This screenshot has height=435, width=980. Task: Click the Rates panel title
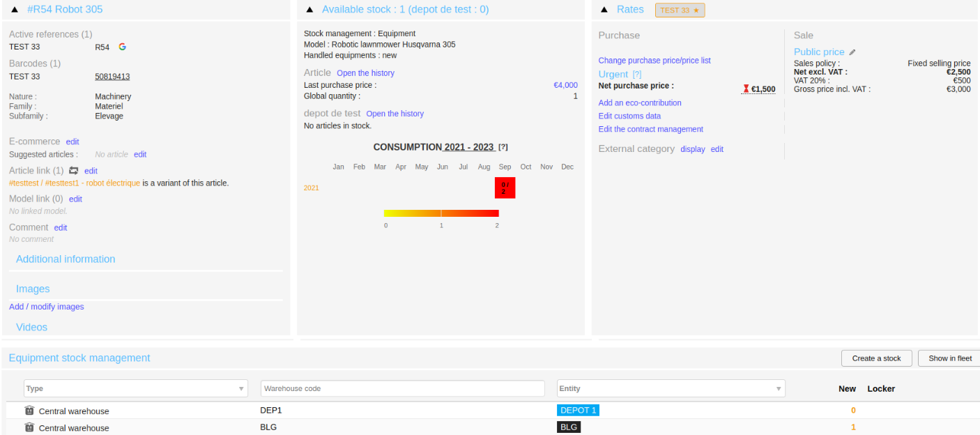630,10
